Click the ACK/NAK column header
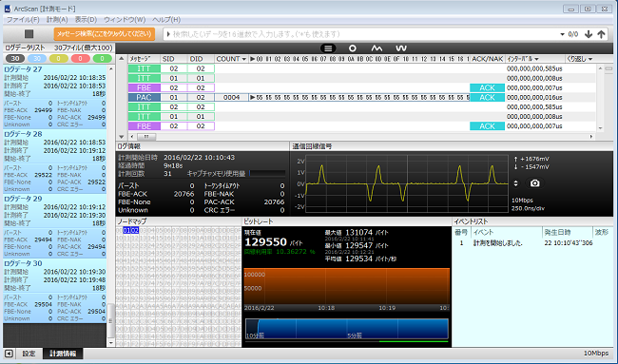The image size is (618, 364). click(x=488, y=59)
